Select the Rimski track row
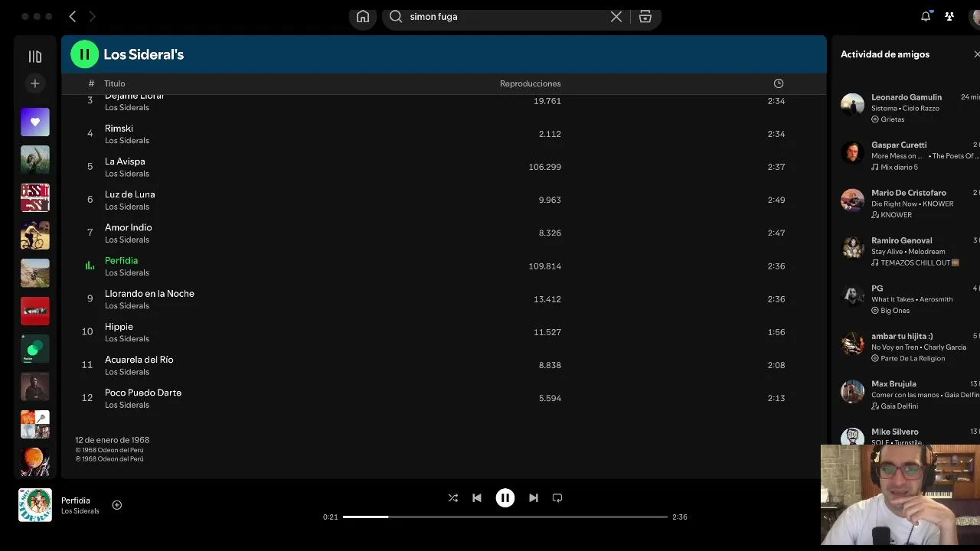980x551 pixels. point(444,134)
